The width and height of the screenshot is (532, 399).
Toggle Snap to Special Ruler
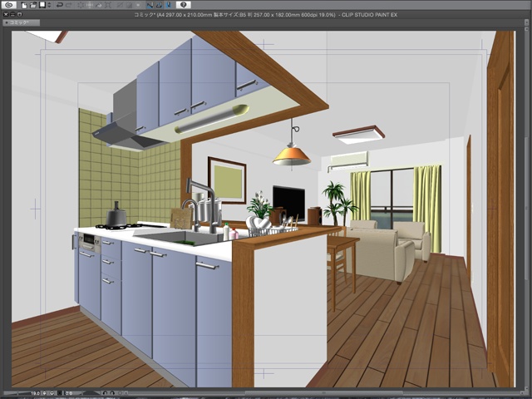coord(159,5)
